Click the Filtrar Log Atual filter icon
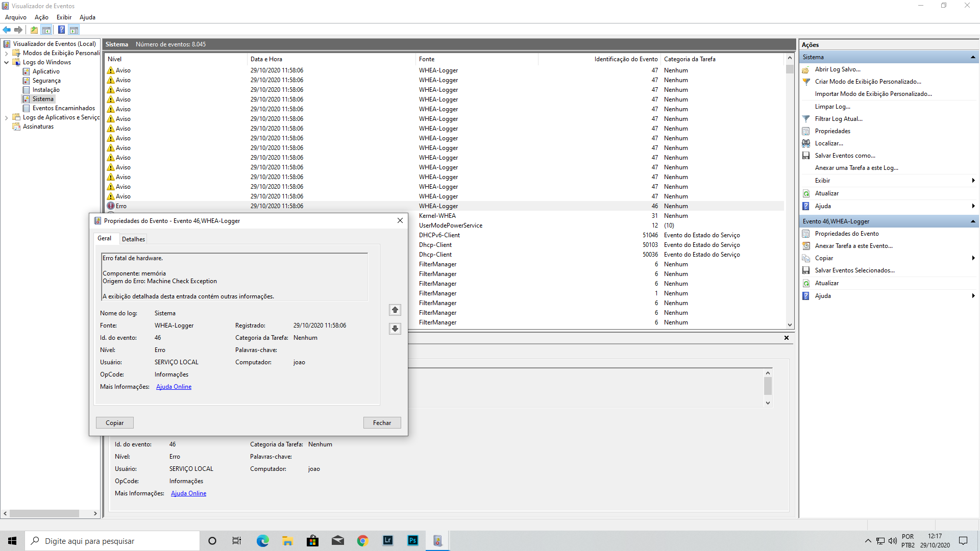Image resolution: width=980 pixels, height=551 pixels. 806,119
